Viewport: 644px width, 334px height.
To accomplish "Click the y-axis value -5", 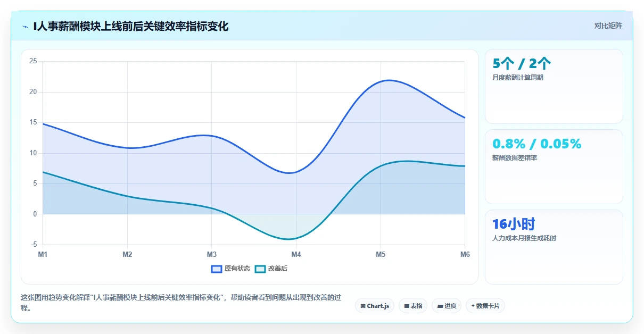I will pos(34,245).
